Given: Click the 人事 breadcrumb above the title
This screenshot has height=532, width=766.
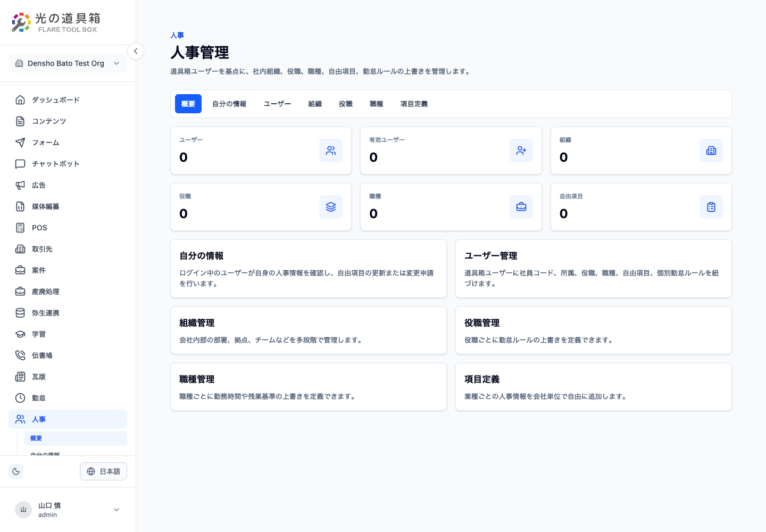Looking at the screenshot, I should point(177,35).
